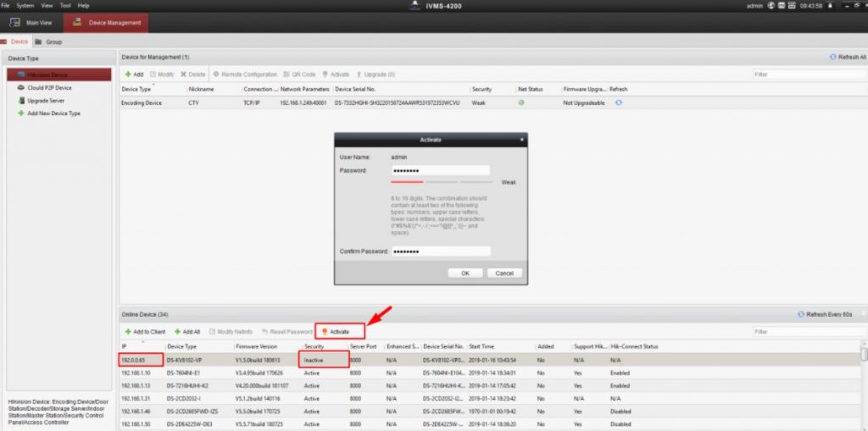868x431 pixels.
Task: Select the Encoding Device row named CTY
Action: (493, 103)
